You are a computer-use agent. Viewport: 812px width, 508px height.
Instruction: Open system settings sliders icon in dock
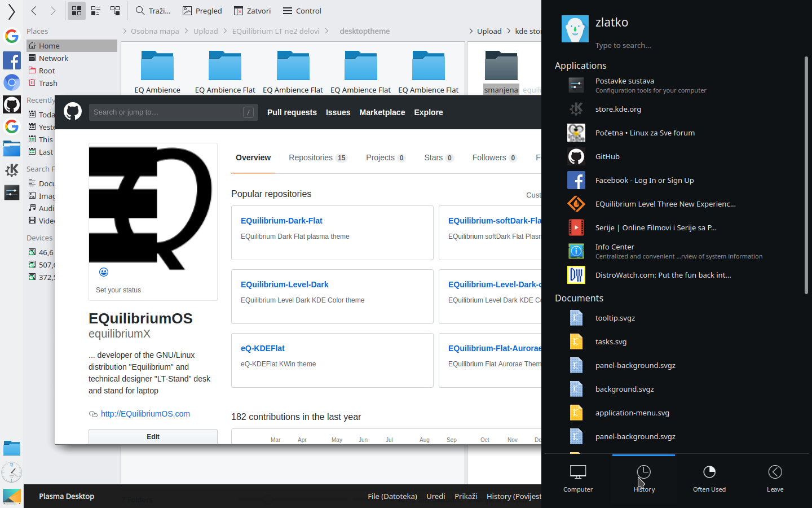[12, 192]
